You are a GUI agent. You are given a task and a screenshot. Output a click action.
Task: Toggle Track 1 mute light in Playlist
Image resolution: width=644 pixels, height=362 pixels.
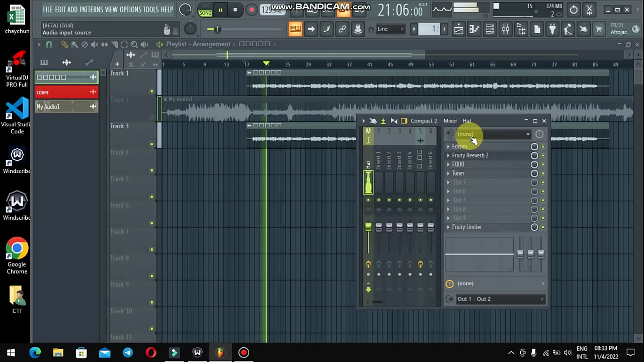(152, 91)
